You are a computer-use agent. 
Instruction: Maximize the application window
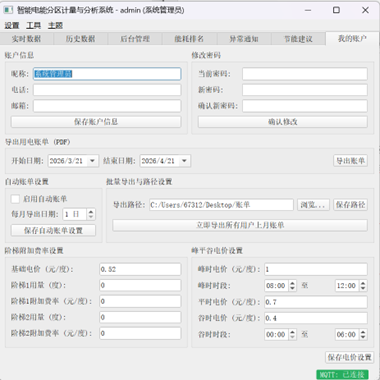[336, 10]
